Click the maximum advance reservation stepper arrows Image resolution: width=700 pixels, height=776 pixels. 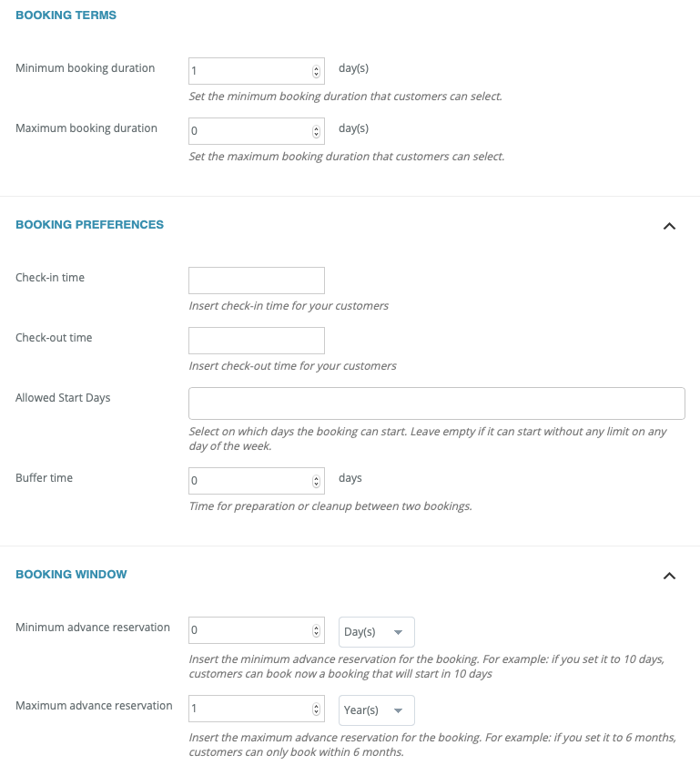[316, 710]
